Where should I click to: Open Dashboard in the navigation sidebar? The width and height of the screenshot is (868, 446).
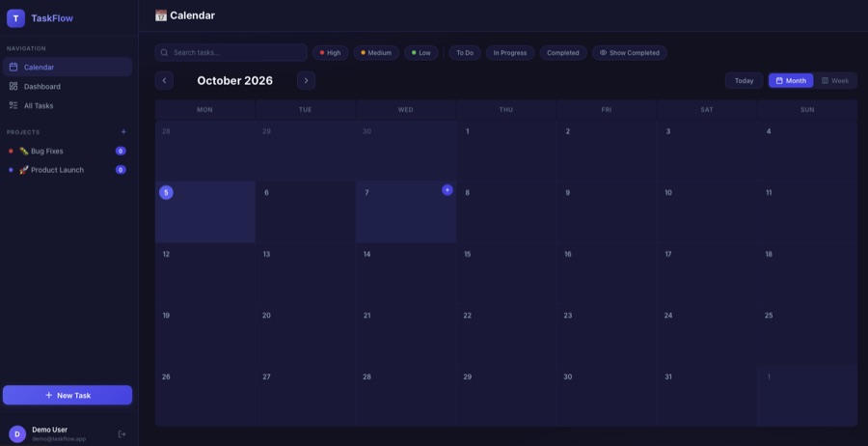[x=68, y=87]
